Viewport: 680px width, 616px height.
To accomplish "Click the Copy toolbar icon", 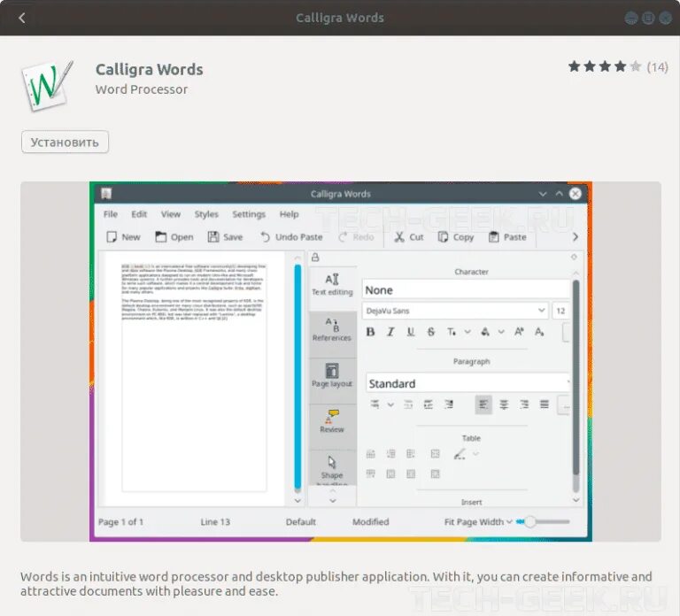I will [443, 236].
